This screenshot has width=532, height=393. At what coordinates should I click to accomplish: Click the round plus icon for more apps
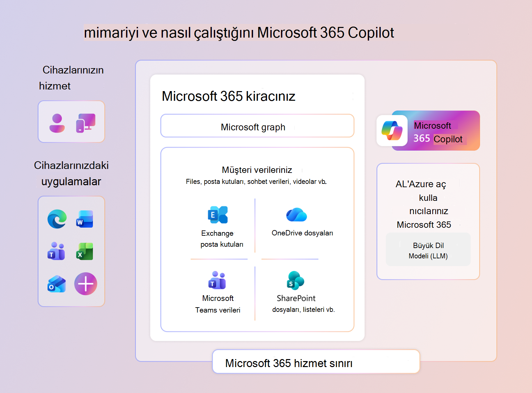point(86,284)
